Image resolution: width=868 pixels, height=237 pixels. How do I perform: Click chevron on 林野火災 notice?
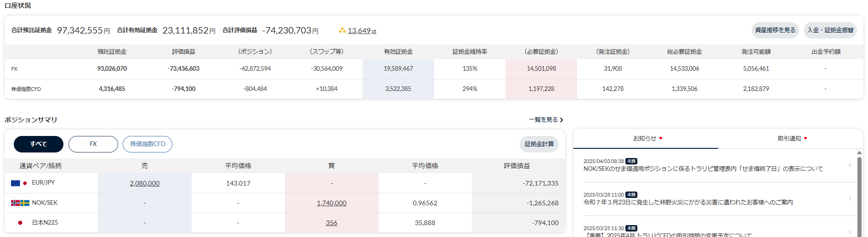point(850,199)
